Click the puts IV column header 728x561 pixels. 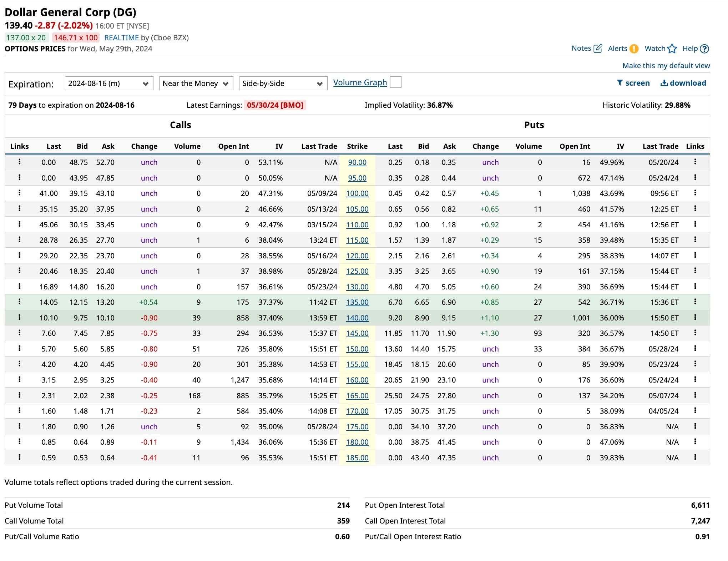coord(620,146)
